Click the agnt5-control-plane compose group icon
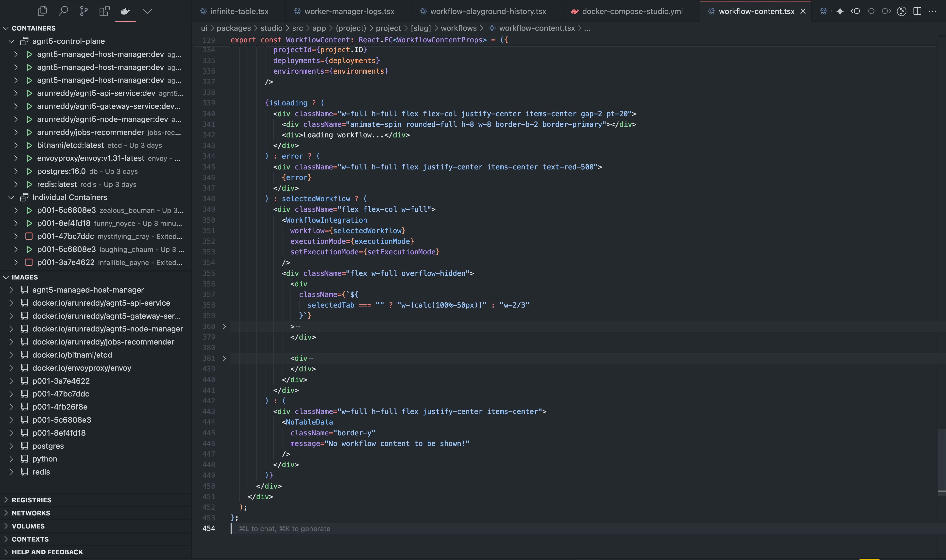946x560 pixels. click(x=24, y=41)
